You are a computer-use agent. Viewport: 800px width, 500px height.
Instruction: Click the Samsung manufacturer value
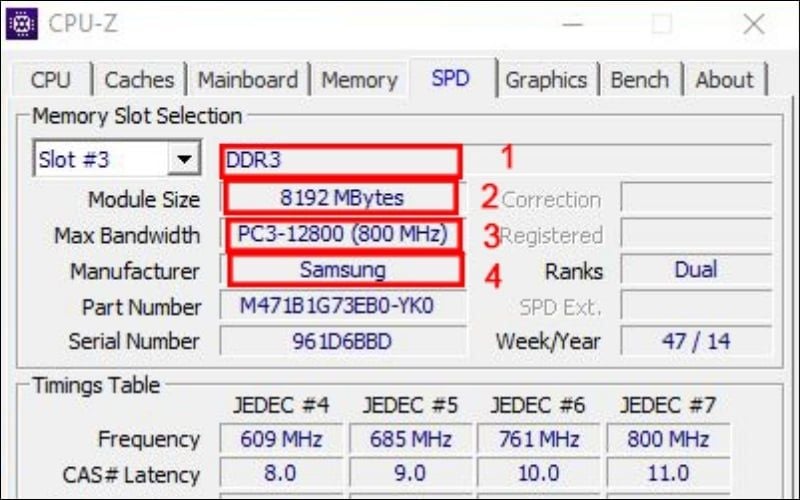point(343,269)
